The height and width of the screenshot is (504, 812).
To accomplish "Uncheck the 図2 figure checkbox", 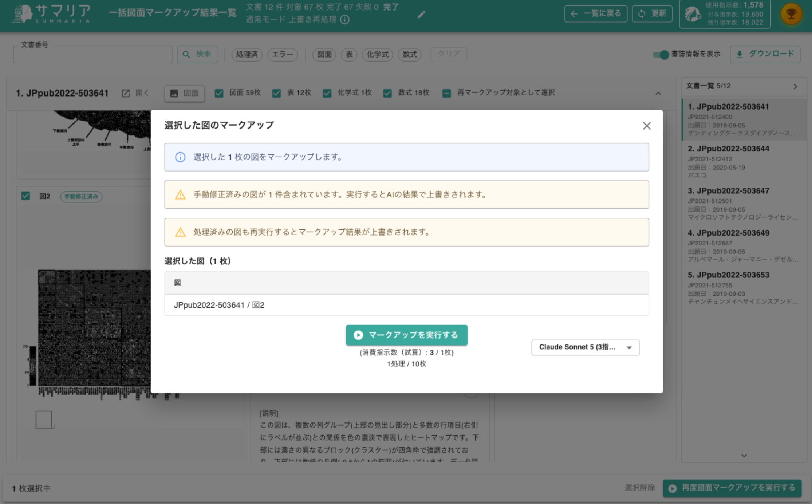I will click(25, 196).
